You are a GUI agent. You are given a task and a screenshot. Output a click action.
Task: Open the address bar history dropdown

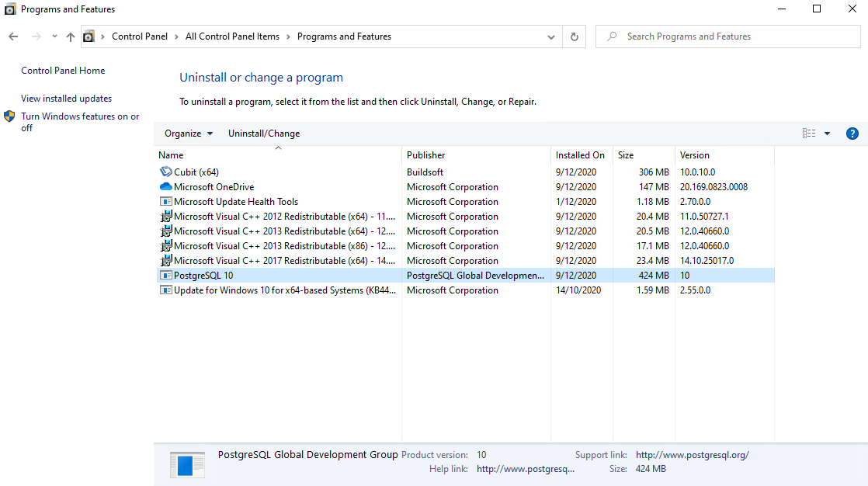(x=551, y=36)
